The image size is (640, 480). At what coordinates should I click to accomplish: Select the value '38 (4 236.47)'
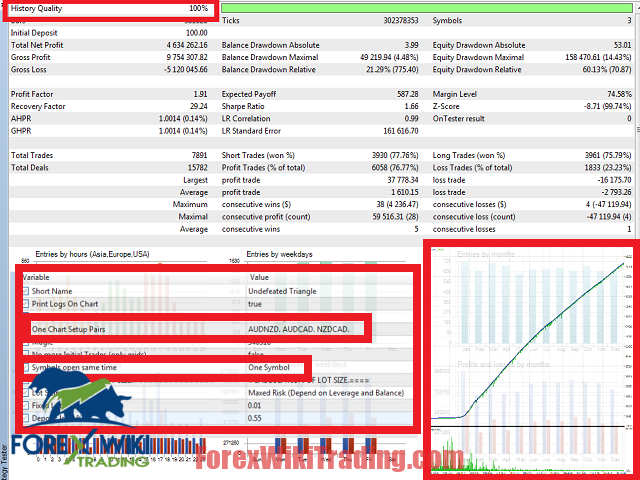[398, 204]
